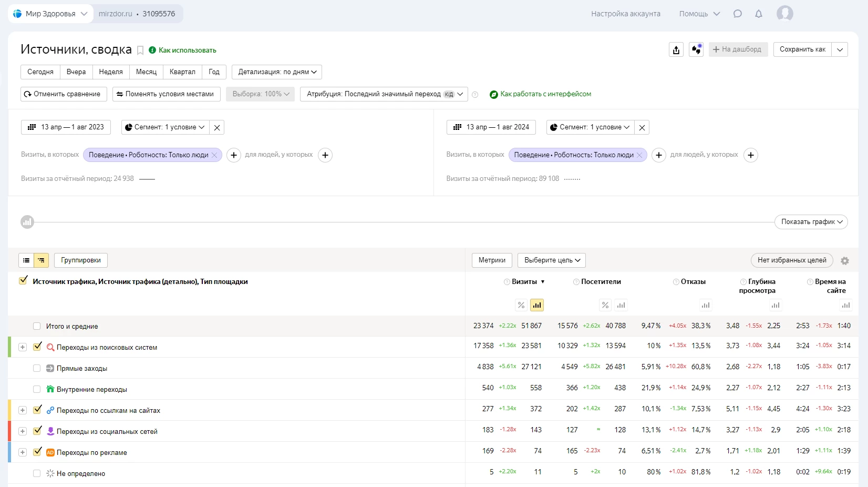The height and width of the screenshot is (487, 868).
Task: Open the notifications bell icon
Action: (758, 14)
